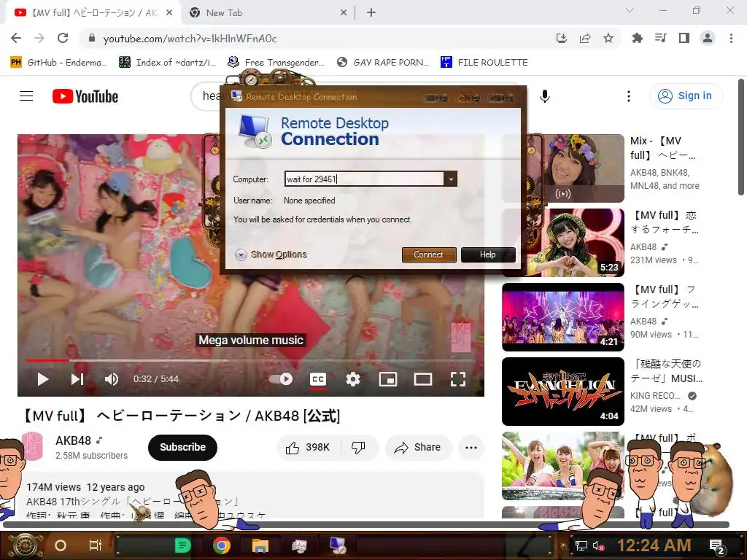Subscribe to the AKB48 channel
Screen dimensions: 747x560
click(182, 447)
